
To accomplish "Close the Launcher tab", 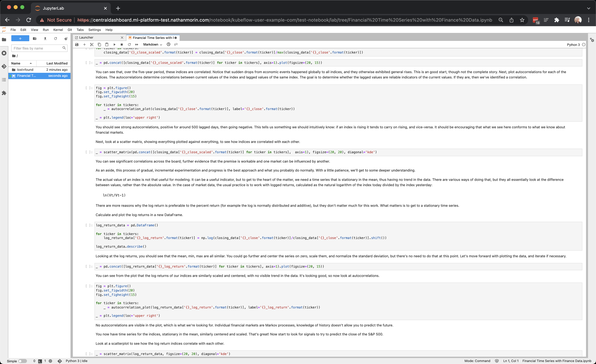I will coord(122,37).
